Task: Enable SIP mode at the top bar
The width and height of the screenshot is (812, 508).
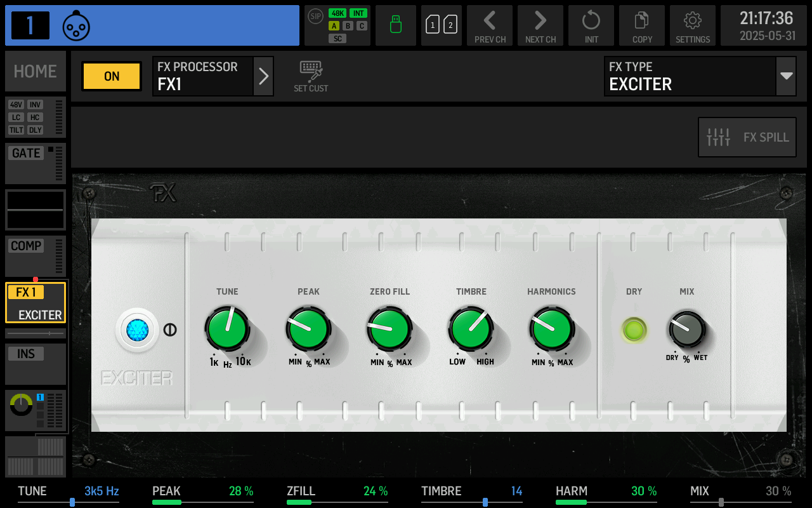Action: point(315,17)
